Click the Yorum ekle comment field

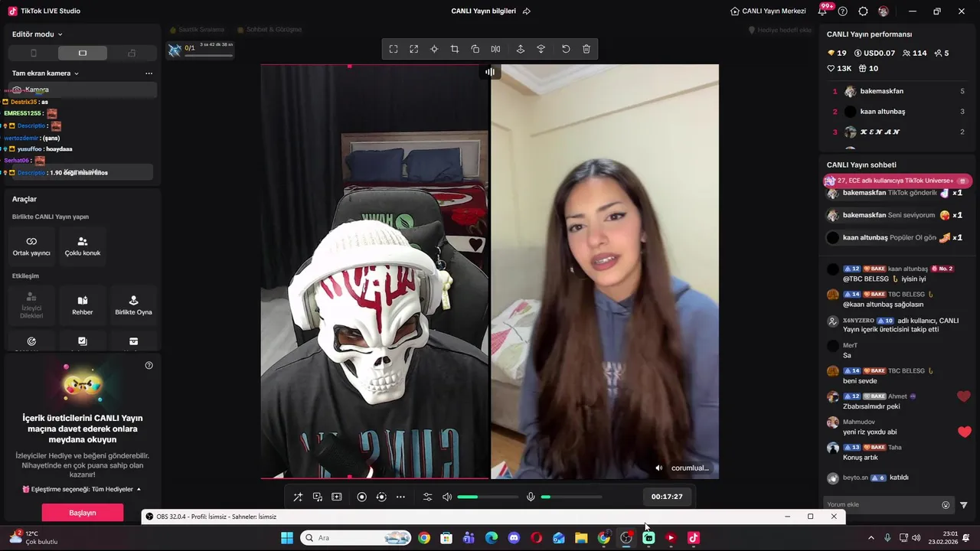pos(881,504)
